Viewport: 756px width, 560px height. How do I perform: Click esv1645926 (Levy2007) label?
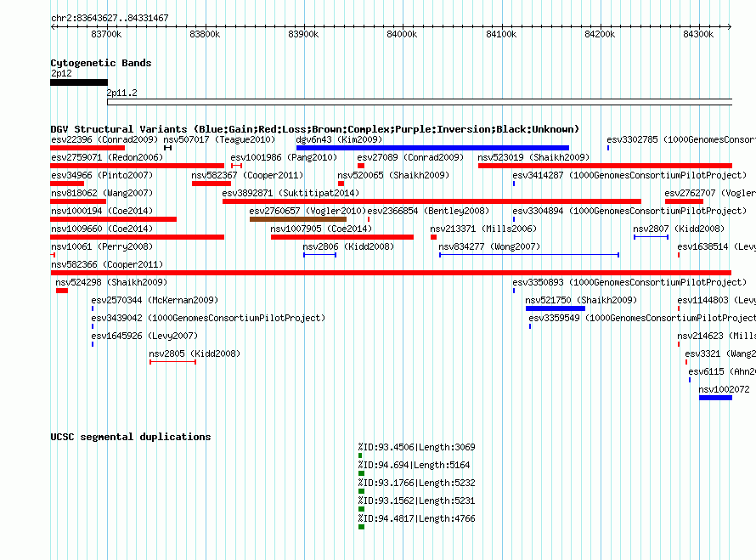click(144, 336)
